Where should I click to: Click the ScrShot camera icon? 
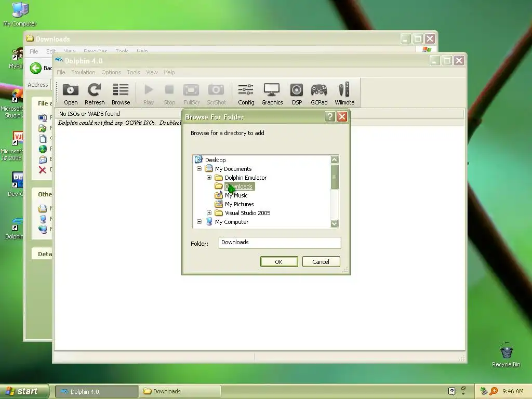click(216, 94)
